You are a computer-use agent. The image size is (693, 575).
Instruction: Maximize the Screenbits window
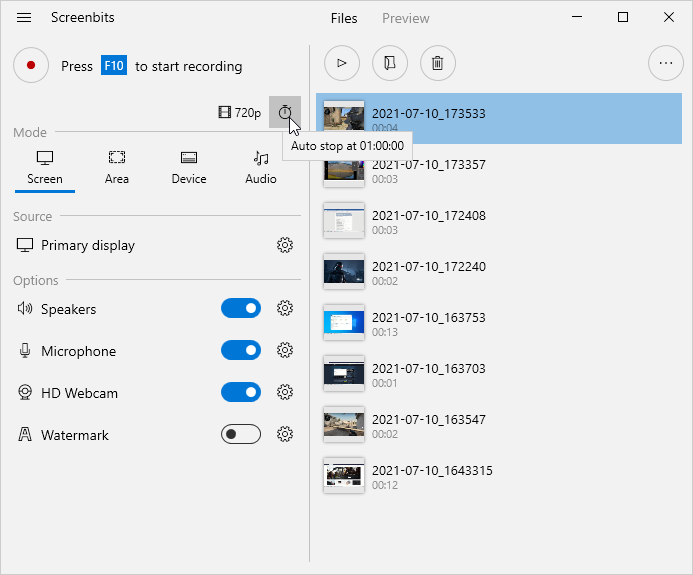[623, 17]
